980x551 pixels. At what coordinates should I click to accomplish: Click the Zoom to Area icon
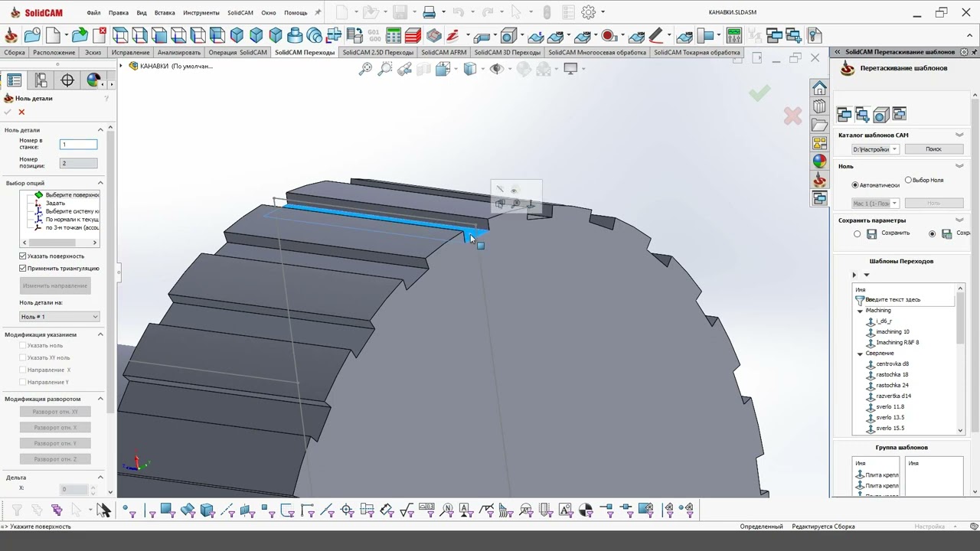pyautogui.click(x=385, y=69)
